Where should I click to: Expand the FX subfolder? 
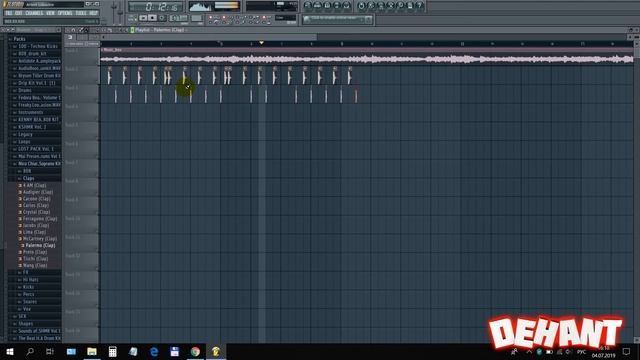pos(25,272)
